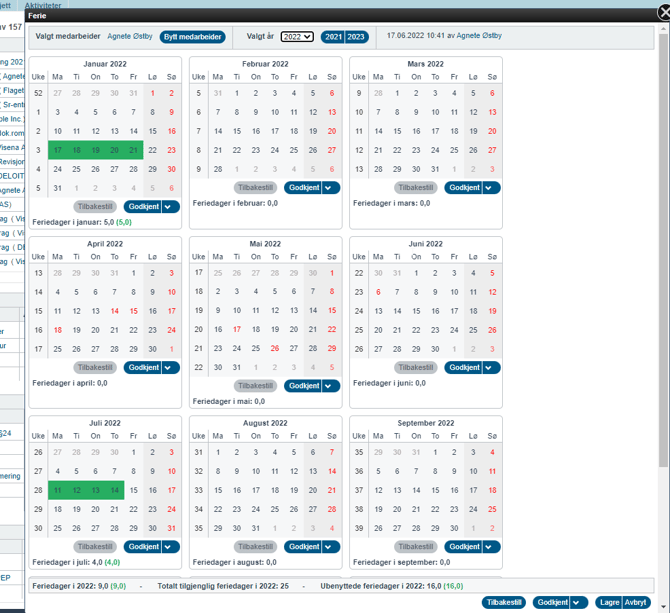The image size is (670, 613).
Task: Cancel with the Avbryt button
Action: [x=635, y=603]
